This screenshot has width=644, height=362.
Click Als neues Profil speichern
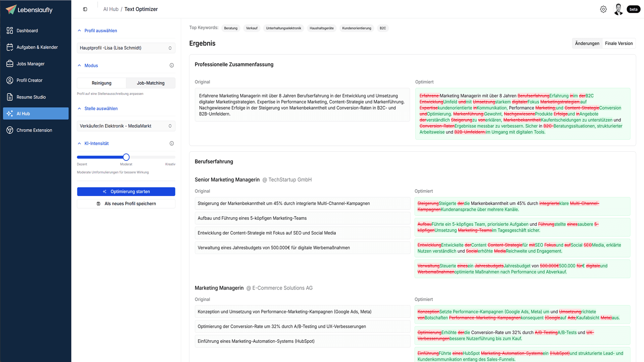point(126,204)
